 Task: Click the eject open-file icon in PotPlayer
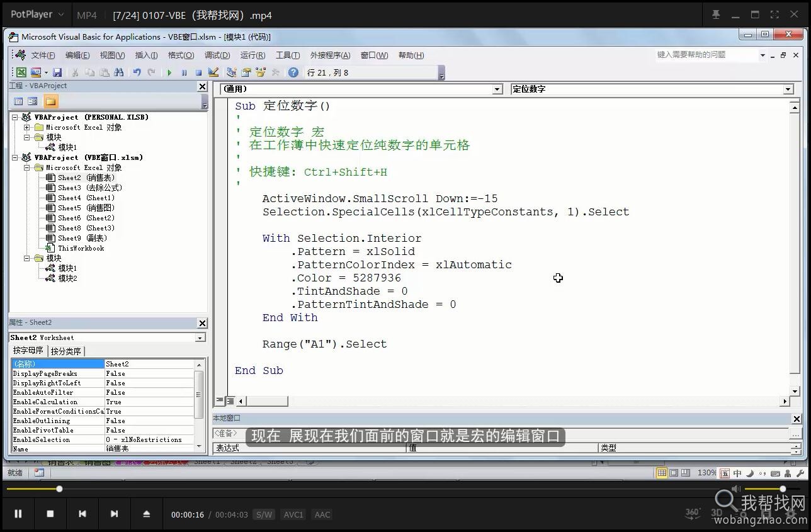pos(147,514)
